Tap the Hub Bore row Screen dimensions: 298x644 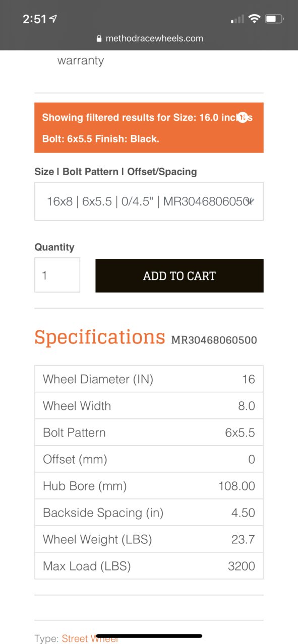pyautogui.click(x=149, y=485)
